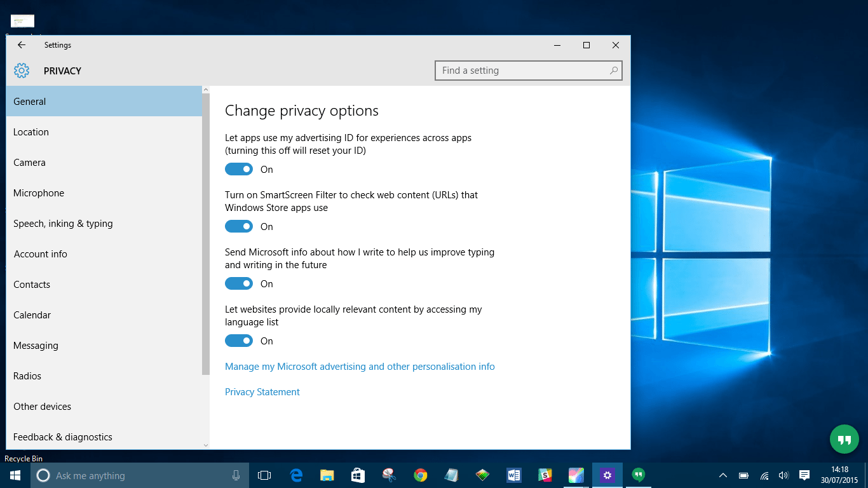Open the Privacy Statement link
The height and width of the screenshot is (488, 868).
click(x=262, y=392)
